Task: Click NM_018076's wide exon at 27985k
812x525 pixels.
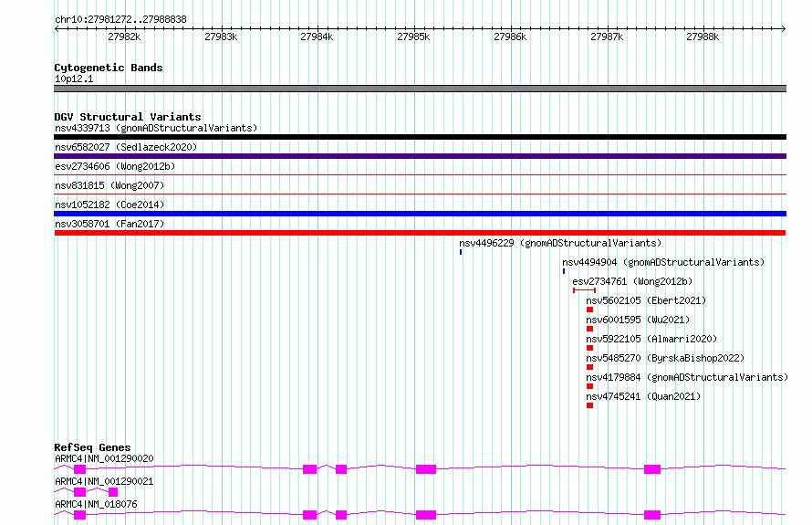Action: [426, 515]
